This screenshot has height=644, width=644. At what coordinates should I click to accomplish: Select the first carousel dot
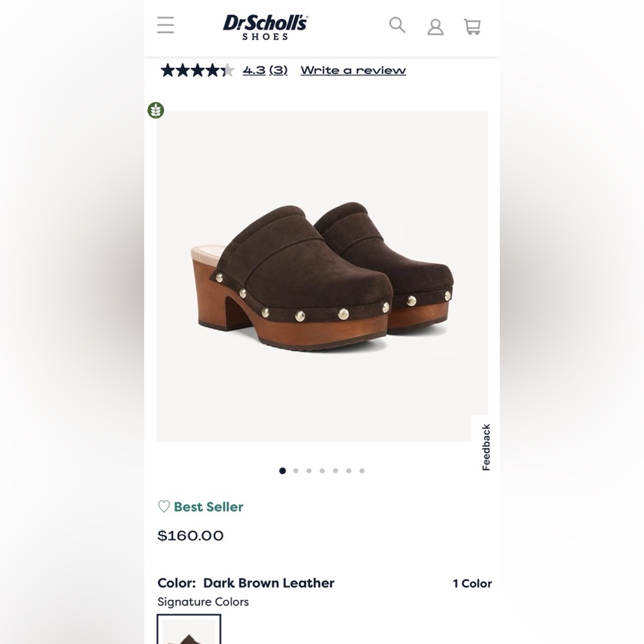281,471
